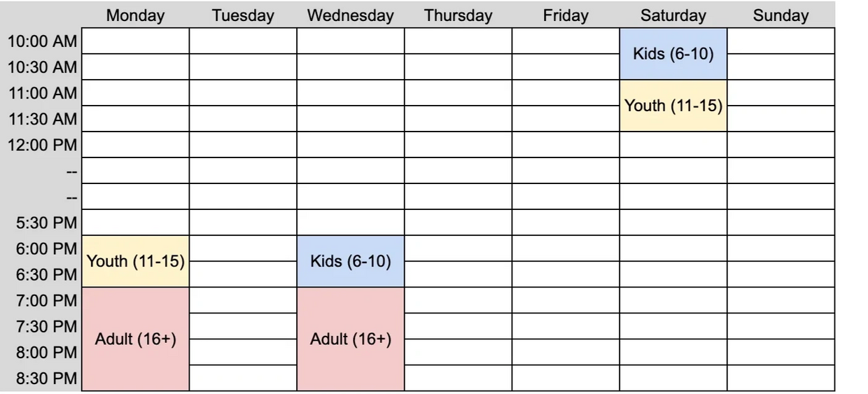Click the Monday Adult (16+) class block
Image resolution: width=868 pixels, height=394 pixels.
(135, 339)
